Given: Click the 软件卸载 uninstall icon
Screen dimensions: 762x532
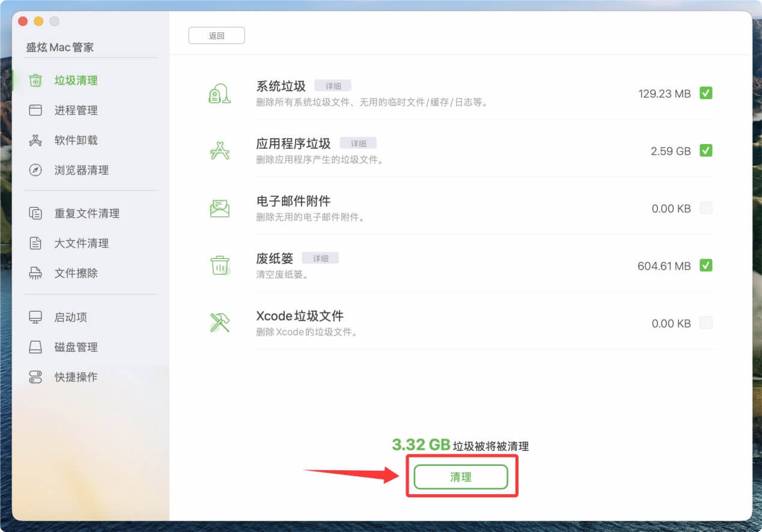Looking at the screenshot, I should tap(36, 140).
